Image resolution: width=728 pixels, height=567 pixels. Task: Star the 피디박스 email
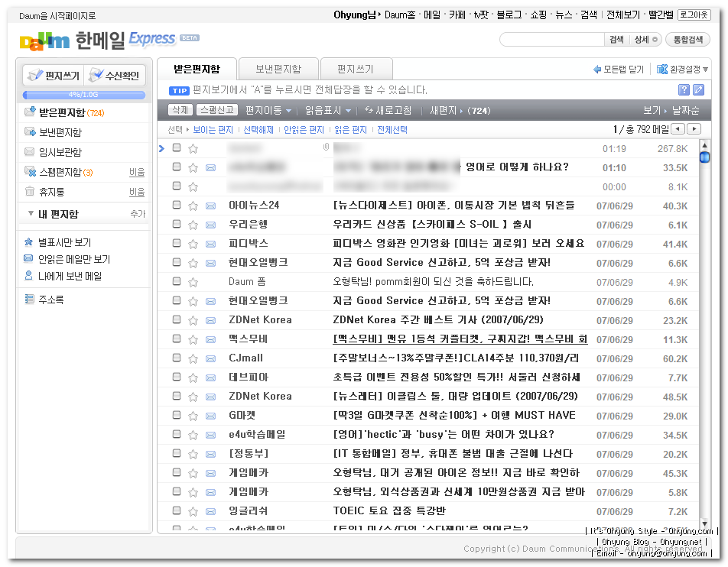point(193,244)
